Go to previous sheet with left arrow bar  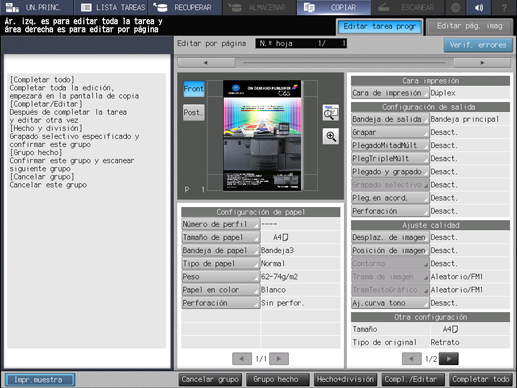point(206,63)
